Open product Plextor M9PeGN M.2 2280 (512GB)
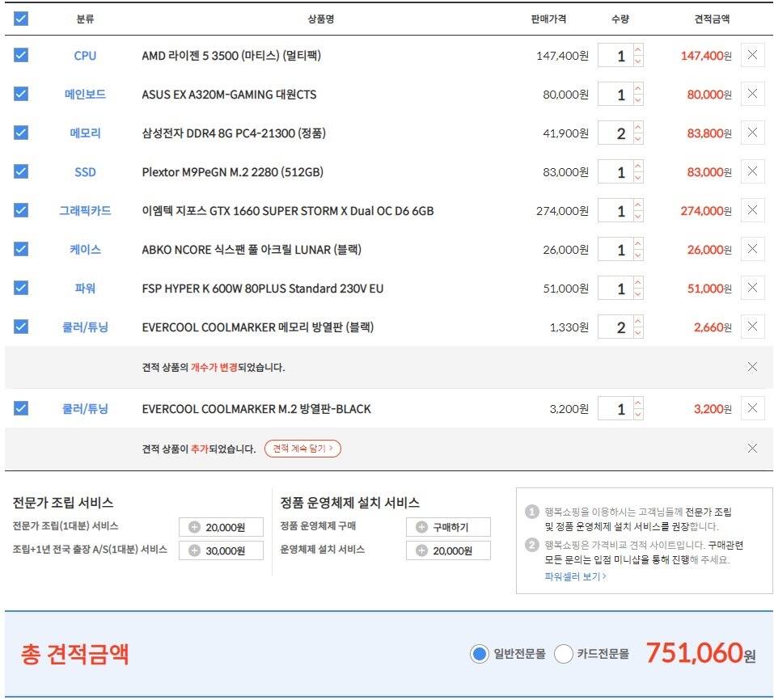 232,172
